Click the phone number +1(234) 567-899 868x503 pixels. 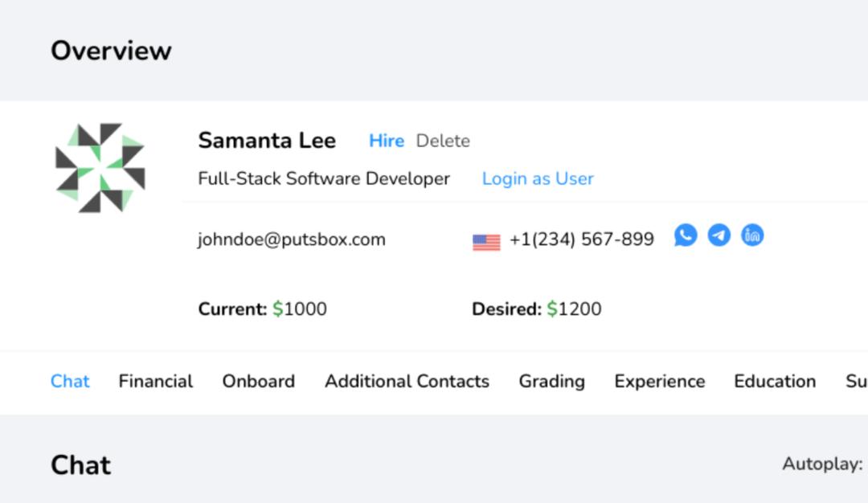pyautogui.click(x=582, y=239)
